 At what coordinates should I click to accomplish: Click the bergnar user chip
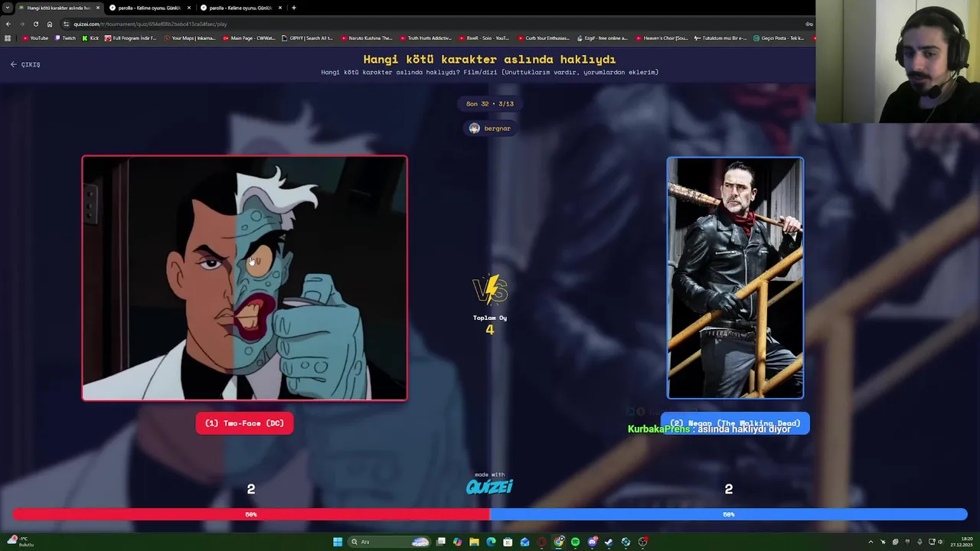[490, 129]
